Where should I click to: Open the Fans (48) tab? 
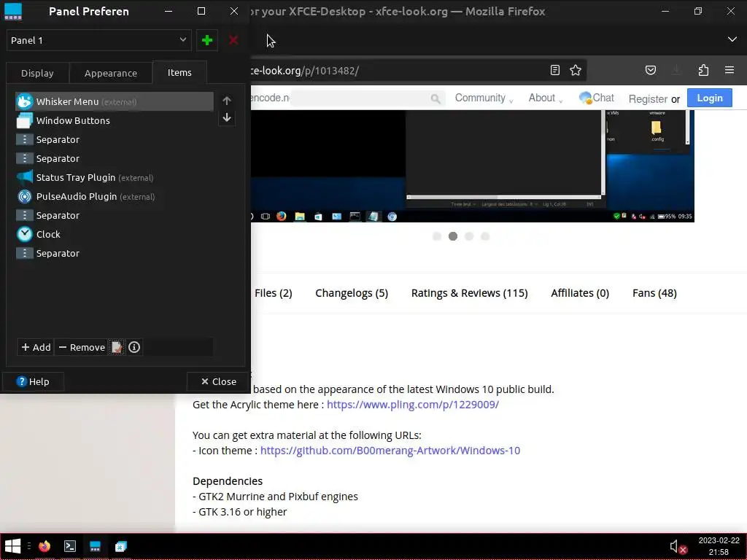(x=654, y=293)
